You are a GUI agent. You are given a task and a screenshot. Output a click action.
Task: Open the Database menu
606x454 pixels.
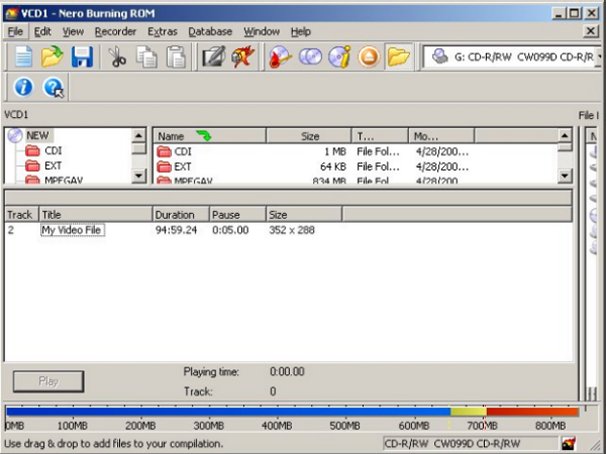point(210,31)
